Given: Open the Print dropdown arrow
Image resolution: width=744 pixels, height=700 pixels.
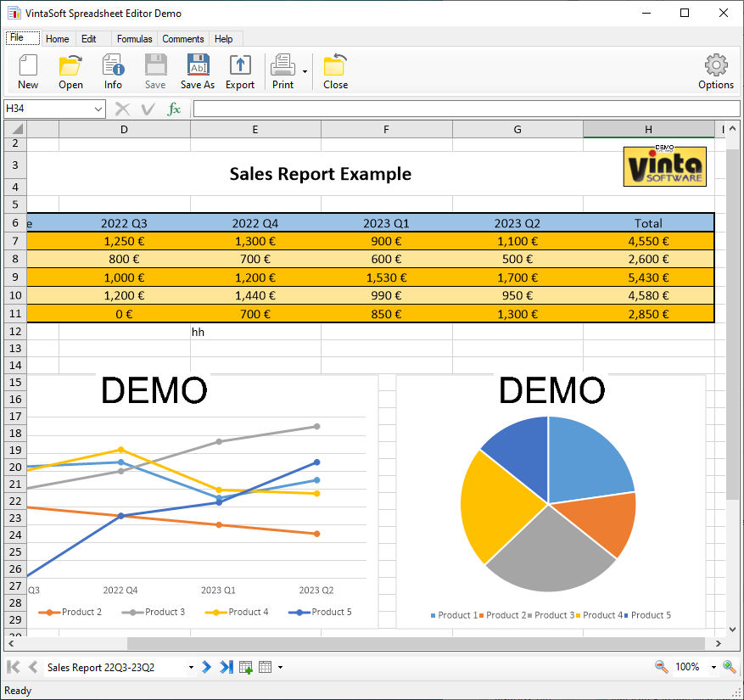Looking at the screenshot, I should click(x=305, y=72).
